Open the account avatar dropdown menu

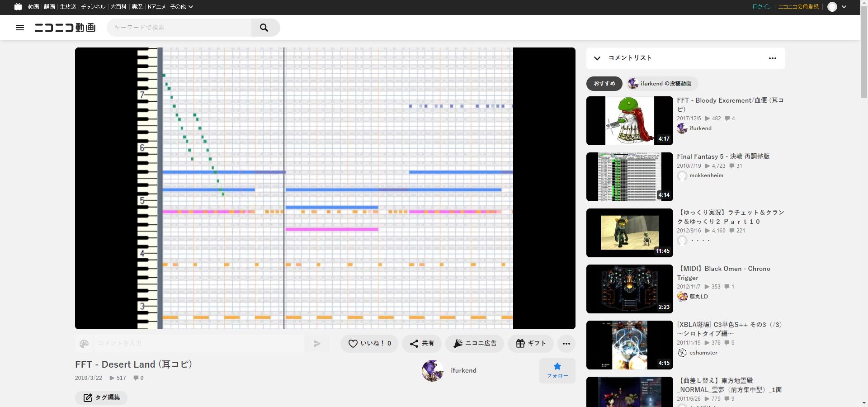(x=837, y=7)
